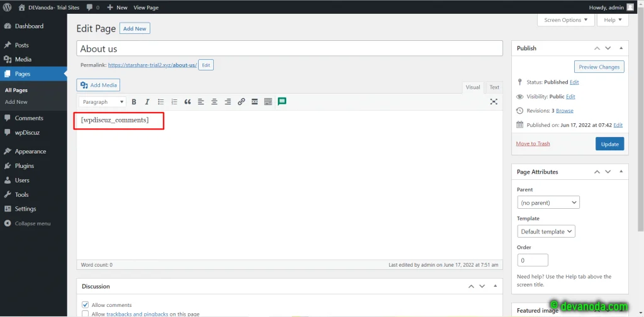Screen dimensions: 644x317
Task: Open the about-us permalink URL
Action: (x=152, y=65)
